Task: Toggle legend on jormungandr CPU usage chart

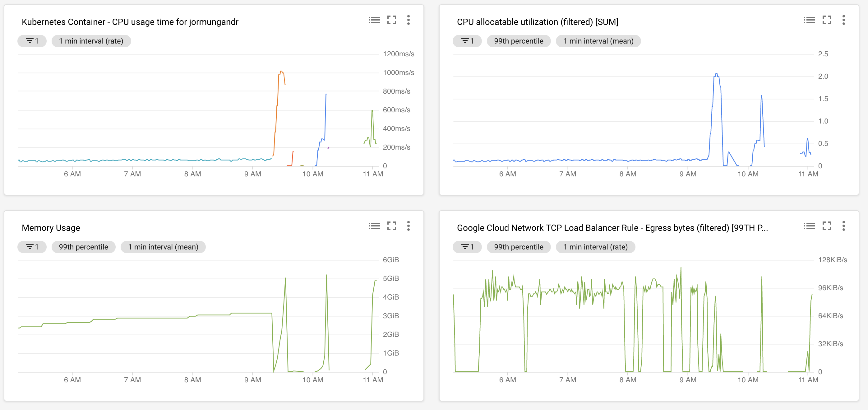Action: (x=374, y=20)
